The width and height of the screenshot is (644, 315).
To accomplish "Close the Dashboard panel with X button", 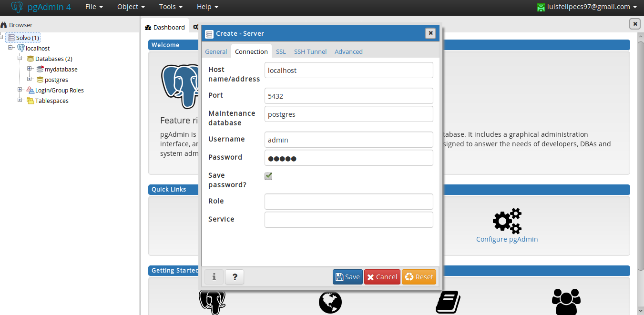I will click(x=634, y=24).
